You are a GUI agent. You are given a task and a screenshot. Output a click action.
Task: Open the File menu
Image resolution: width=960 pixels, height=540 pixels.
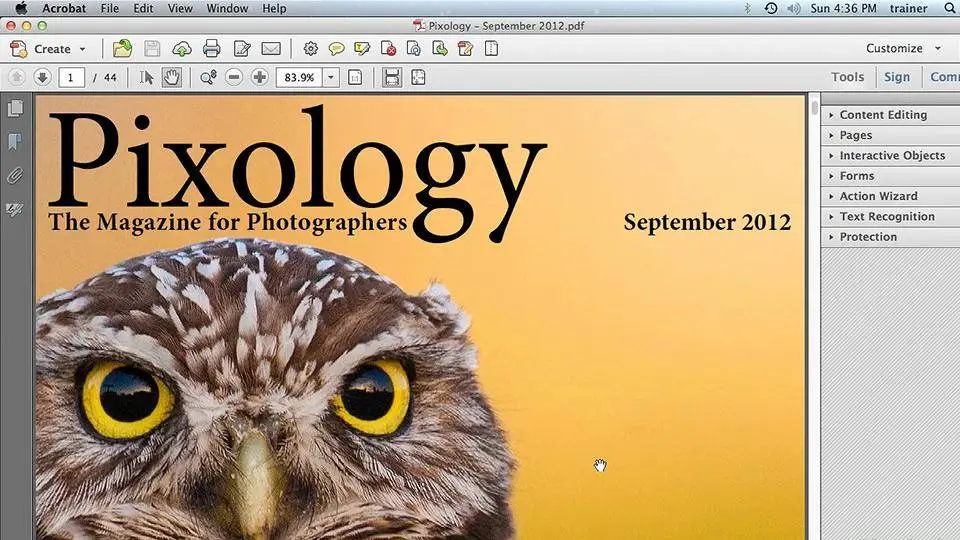tap(110, 9)
